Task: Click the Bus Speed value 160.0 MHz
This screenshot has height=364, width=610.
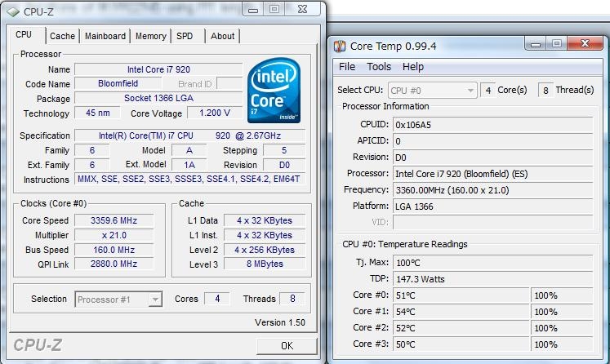Action: click(114, 250)
